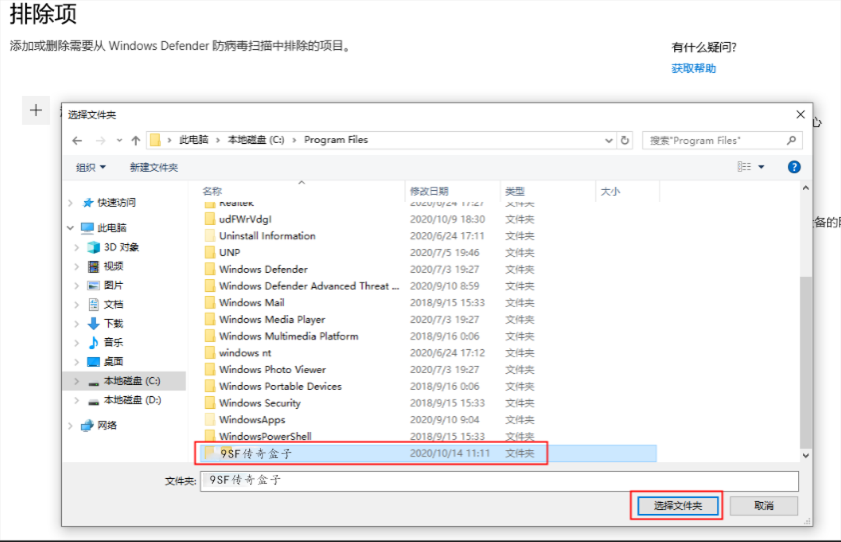Click 新建文件夹 in the toolbar
Viewport: 841px width, 542px height.
154,167
